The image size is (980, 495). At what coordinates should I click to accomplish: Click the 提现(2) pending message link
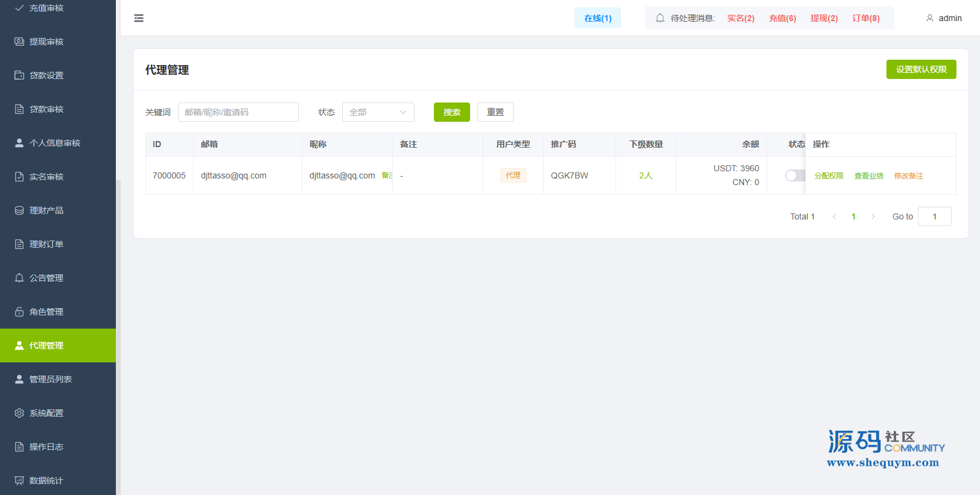pos(824,18)
